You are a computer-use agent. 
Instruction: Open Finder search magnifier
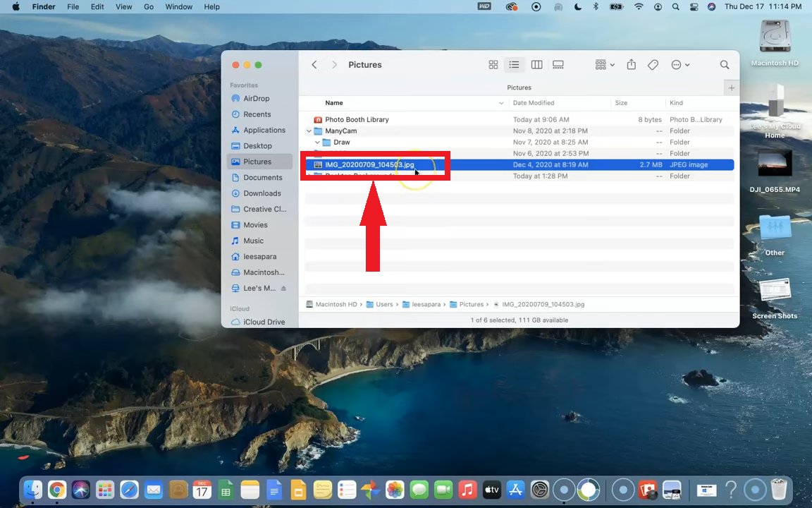click(725, 65)
